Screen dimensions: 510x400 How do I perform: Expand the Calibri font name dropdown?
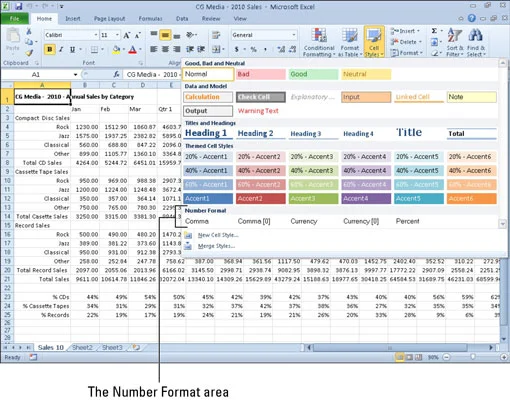96,35
